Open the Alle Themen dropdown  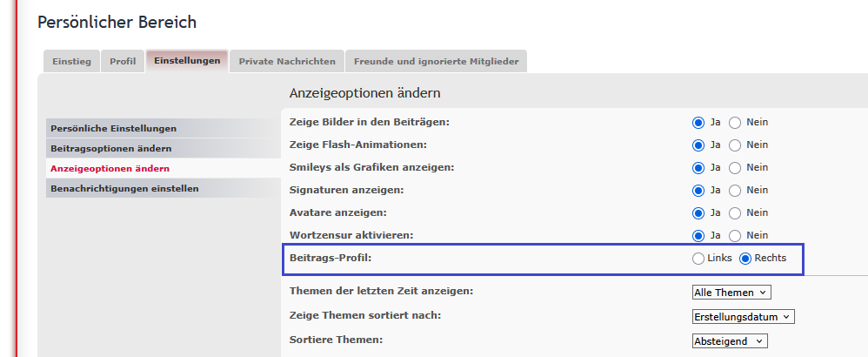tap(731, 293)
